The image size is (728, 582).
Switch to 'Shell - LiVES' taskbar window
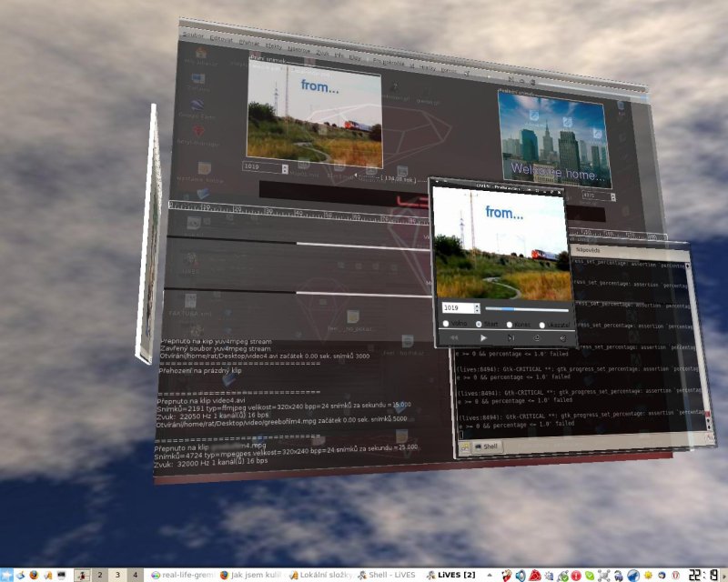tap(386, 575)
